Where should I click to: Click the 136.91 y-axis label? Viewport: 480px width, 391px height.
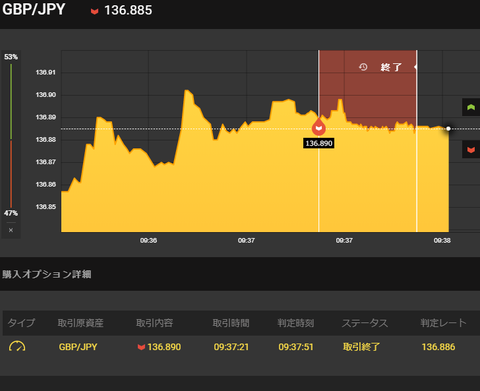coord(46,72)
